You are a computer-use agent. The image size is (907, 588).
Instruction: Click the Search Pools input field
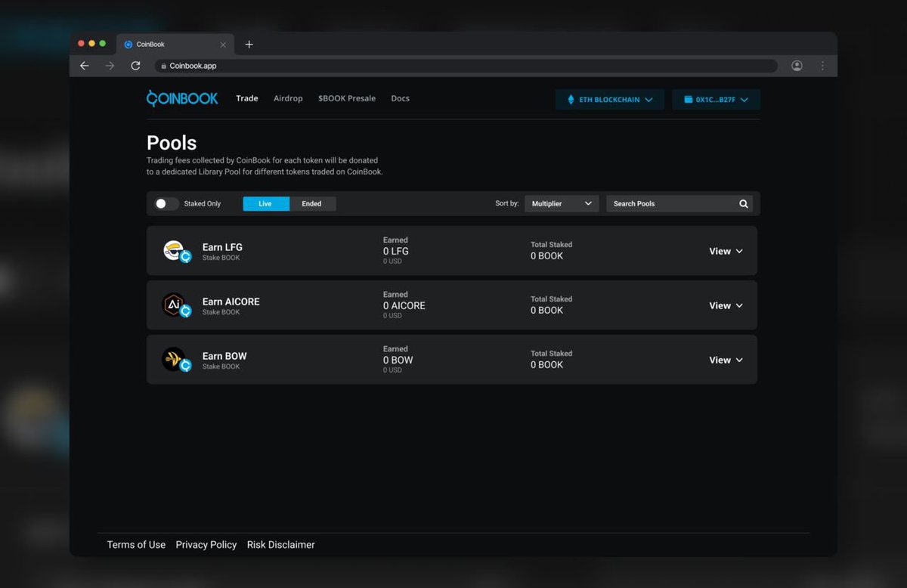coord(679,204)
